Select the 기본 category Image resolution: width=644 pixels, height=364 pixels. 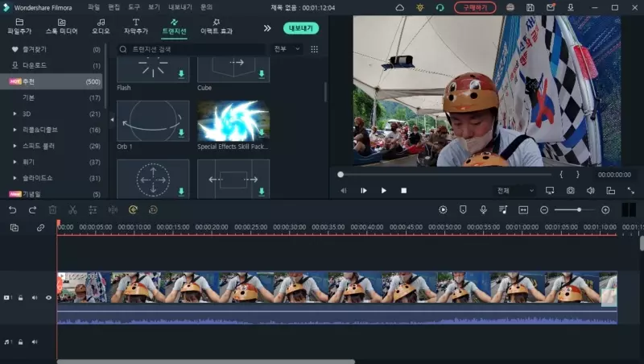tap(52, 97)
